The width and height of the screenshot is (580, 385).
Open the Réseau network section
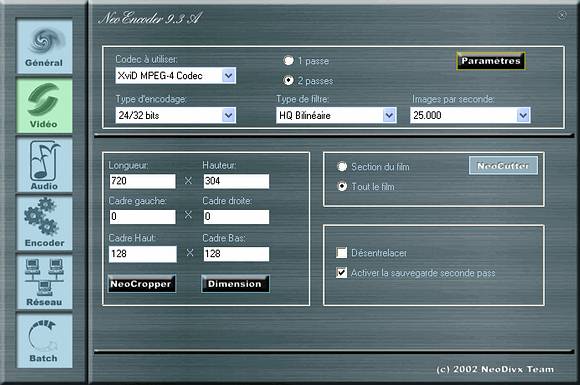[x=44, y=282]
